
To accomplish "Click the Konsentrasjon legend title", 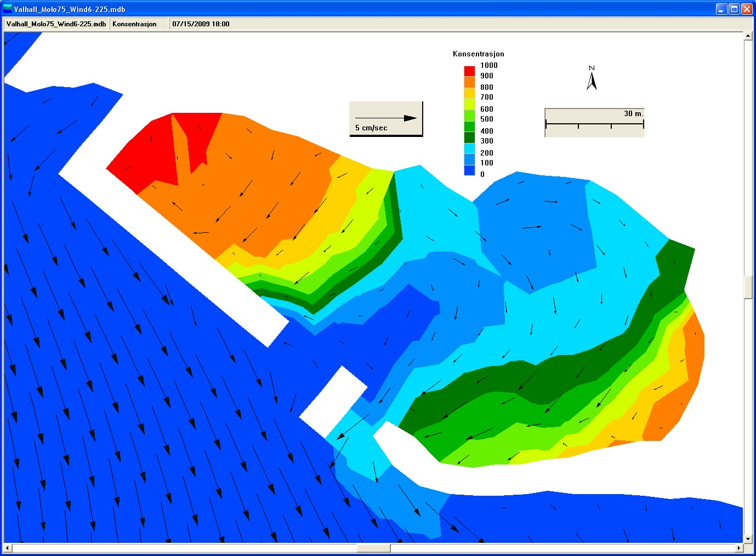I will (x=478, y=54).
